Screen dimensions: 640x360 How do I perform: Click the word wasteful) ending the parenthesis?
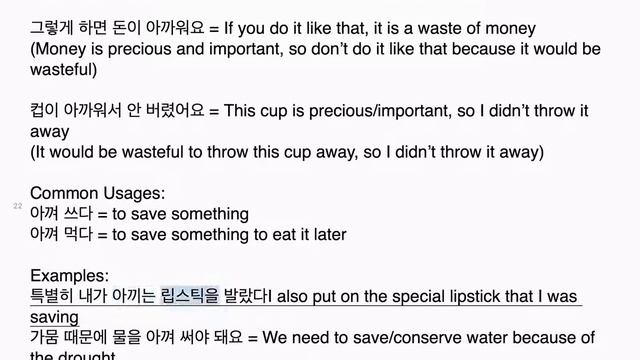64,70
